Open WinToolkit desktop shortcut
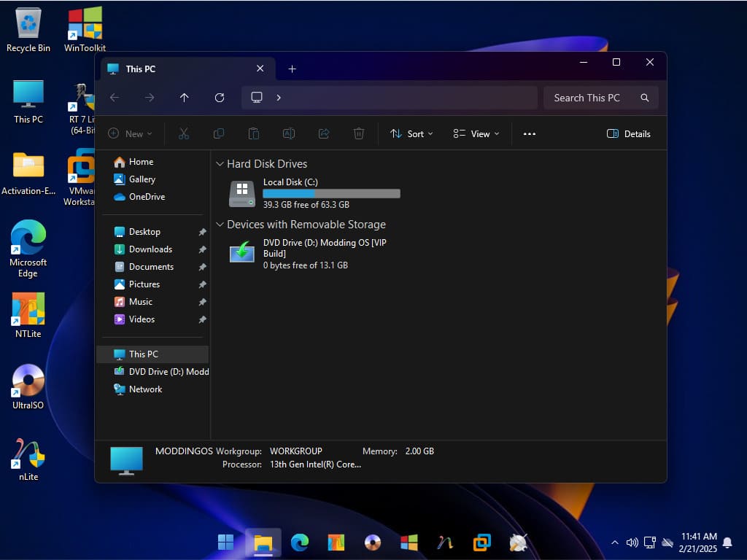Image resolution: width=747 pixels, height=560 pixels. 85,29
